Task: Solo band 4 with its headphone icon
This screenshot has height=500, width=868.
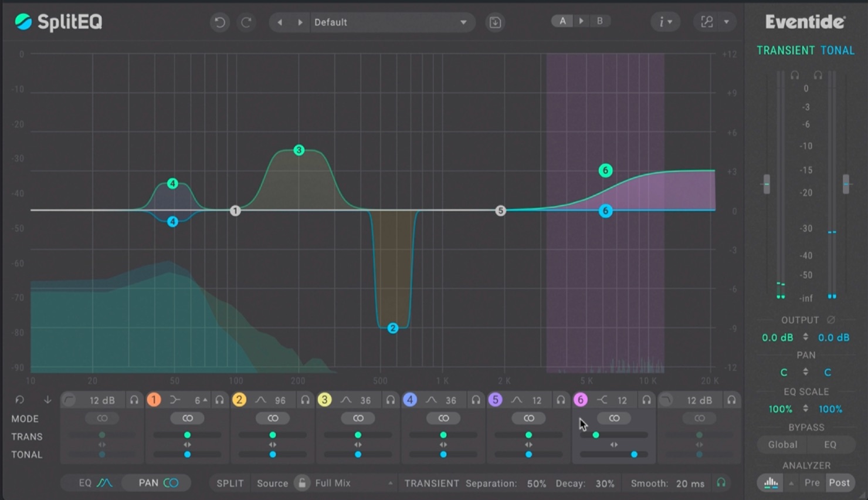Action: pos(476,400)
